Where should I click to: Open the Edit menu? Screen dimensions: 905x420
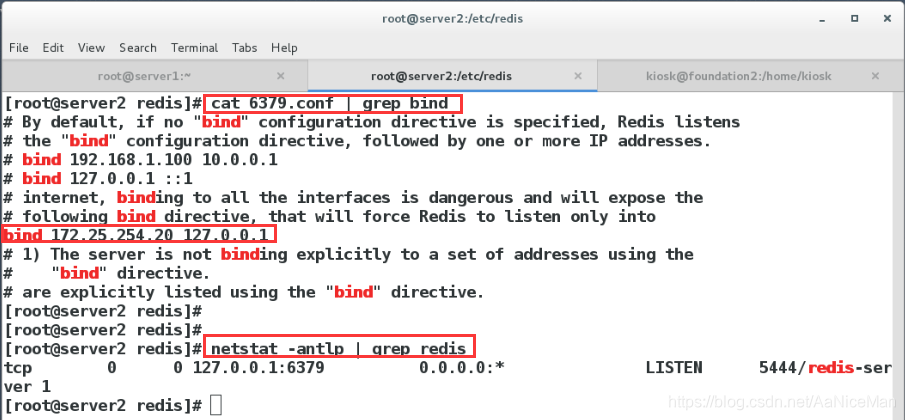pyautogui.click(x=53, y=48)
